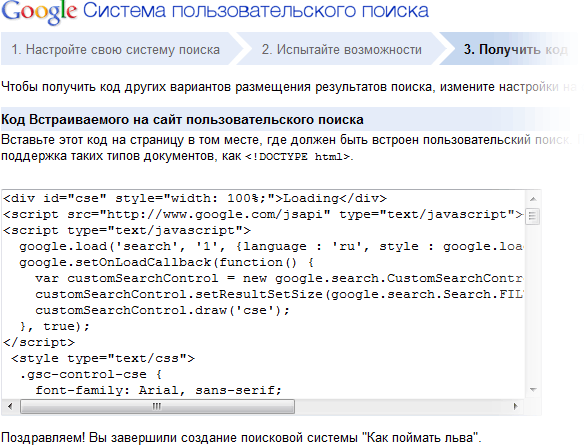Click the }, true); code line
Viewport: 584px width, 448px height.
pyautogui.click(x=55, y=327)
